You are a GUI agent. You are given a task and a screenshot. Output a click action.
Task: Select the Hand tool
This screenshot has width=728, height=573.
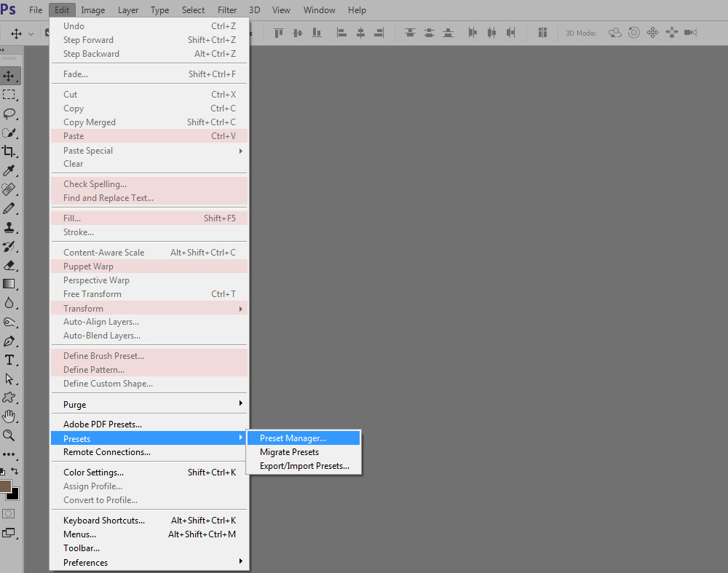click(9, 416)
